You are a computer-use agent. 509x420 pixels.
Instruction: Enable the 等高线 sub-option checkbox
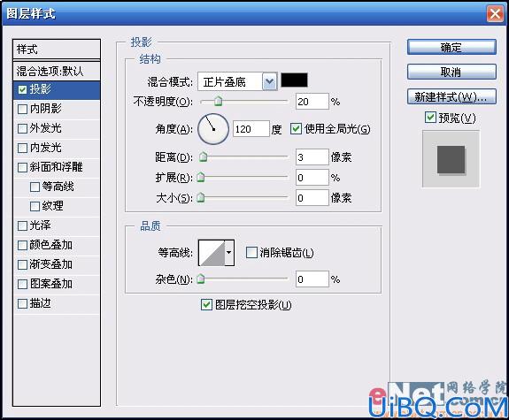point(35,187)
